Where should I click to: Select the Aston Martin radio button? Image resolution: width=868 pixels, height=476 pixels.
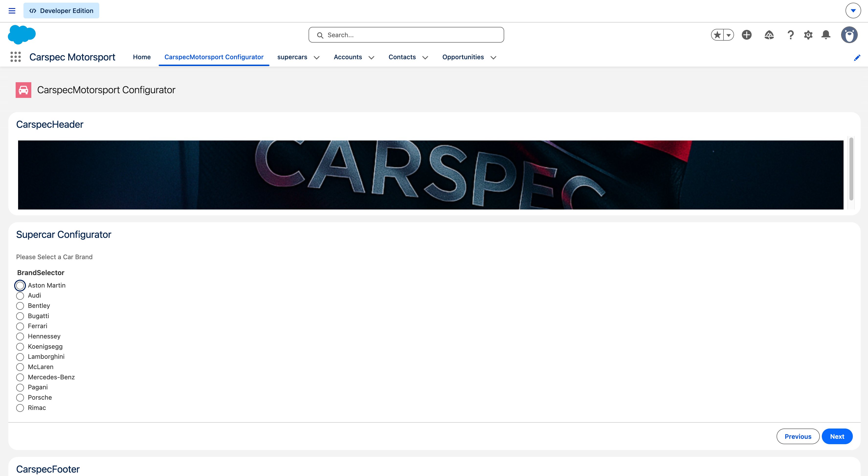point(20,285)
